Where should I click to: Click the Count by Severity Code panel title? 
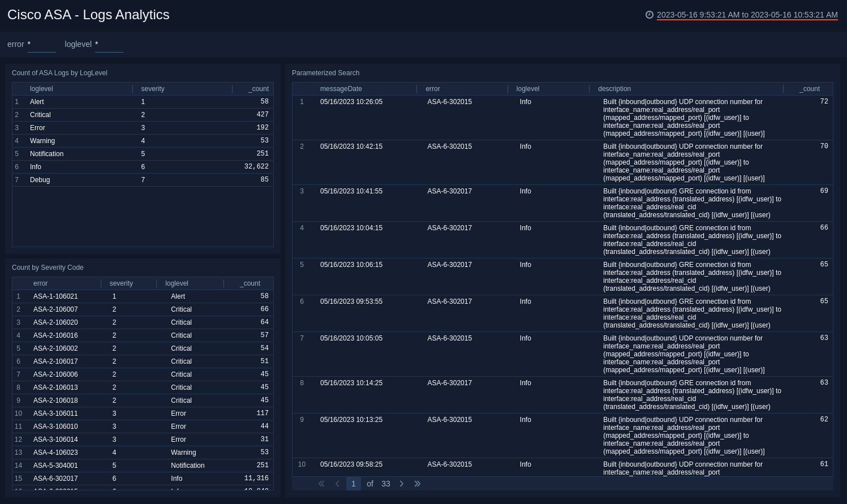[49, 267]
